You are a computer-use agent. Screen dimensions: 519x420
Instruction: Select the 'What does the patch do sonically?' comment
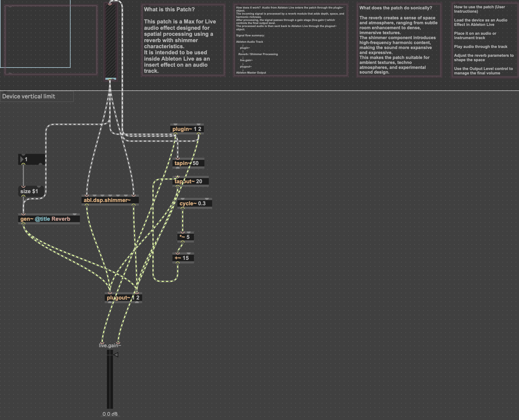pos(399,40)
